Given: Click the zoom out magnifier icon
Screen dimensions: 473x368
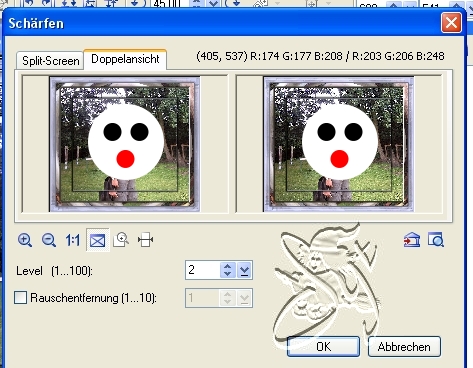Looking at the screenshot, I should tap(49, 240).
